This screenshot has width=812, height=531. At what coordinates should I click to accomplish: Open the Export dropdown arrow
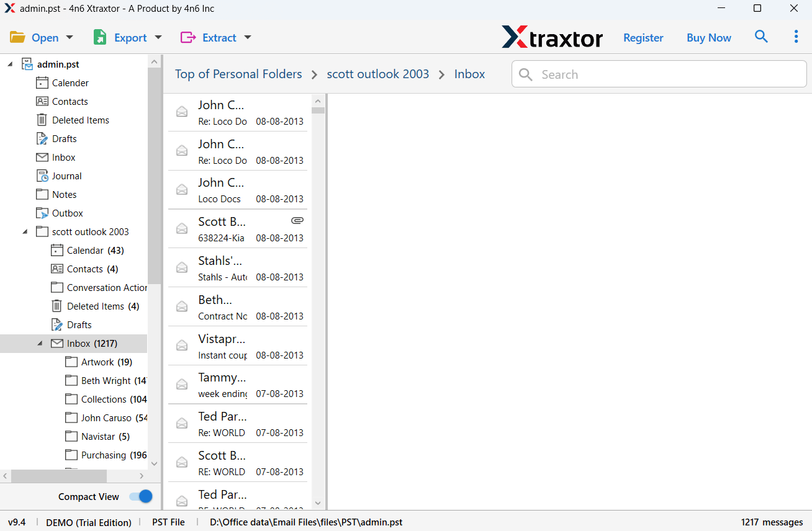click(x=158, y=37)
